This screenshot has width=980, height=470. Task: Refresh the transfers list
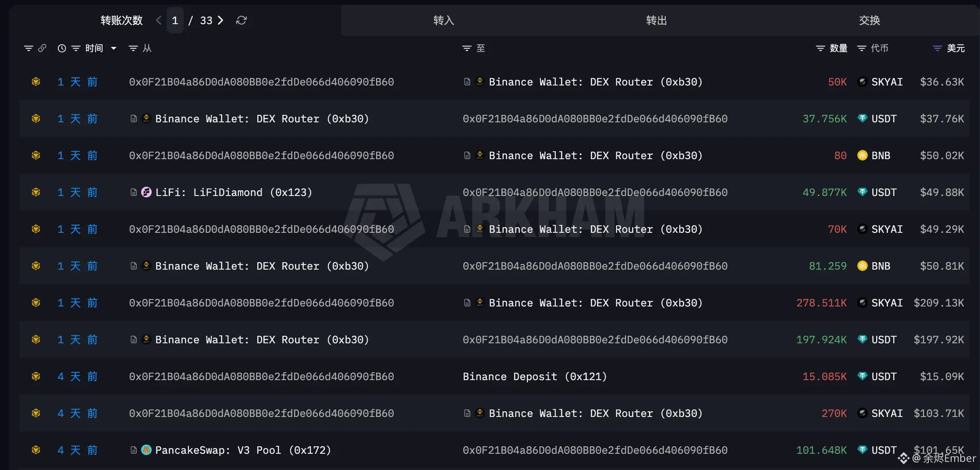click(241, 20)
